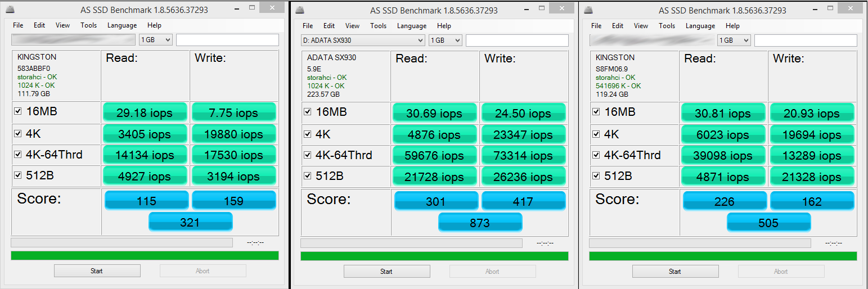
Task: Click the '3194 iops' write result
Action: click(234, 176)
